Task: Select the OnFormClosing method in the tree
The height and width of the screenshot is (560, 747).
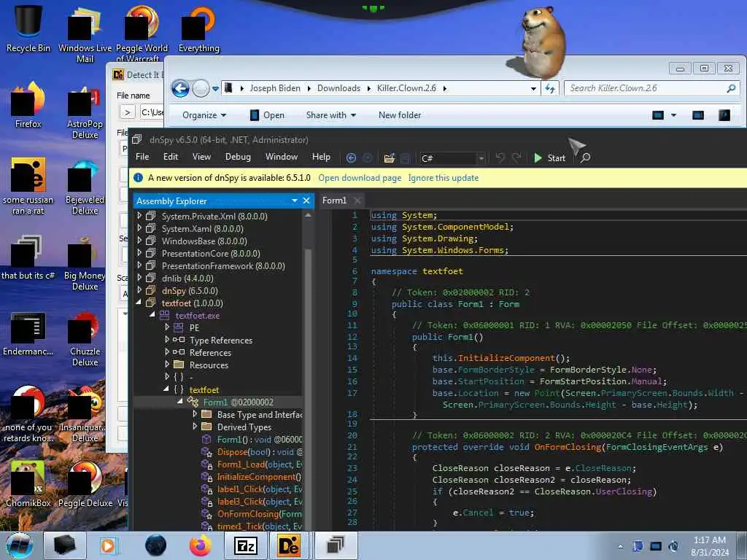Action: click(x=260, y=514)
